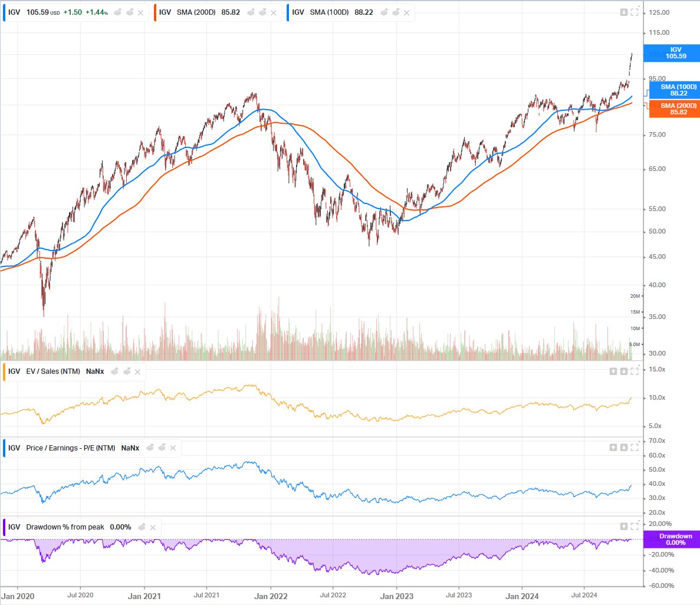The image size is (700, 605).
Task: Move the main price pane down
Action: [624, 12]
